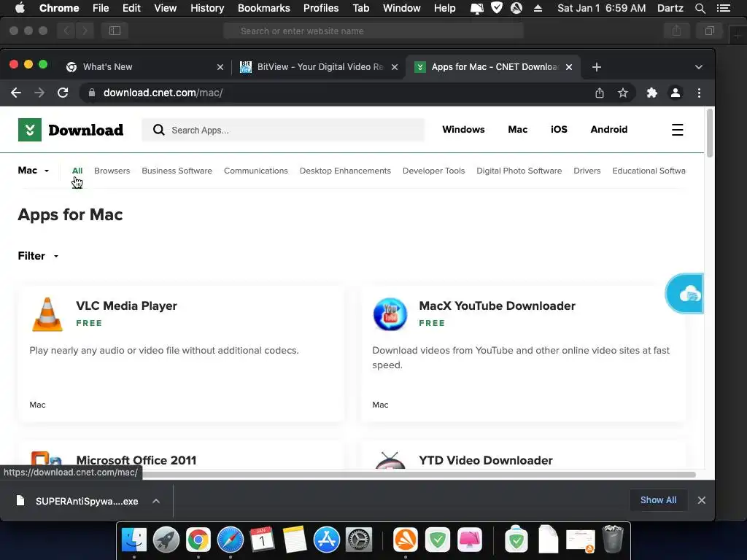Select the Developer Tools category
This screenshot has height=560, width=747.
[x=433, y=171]
